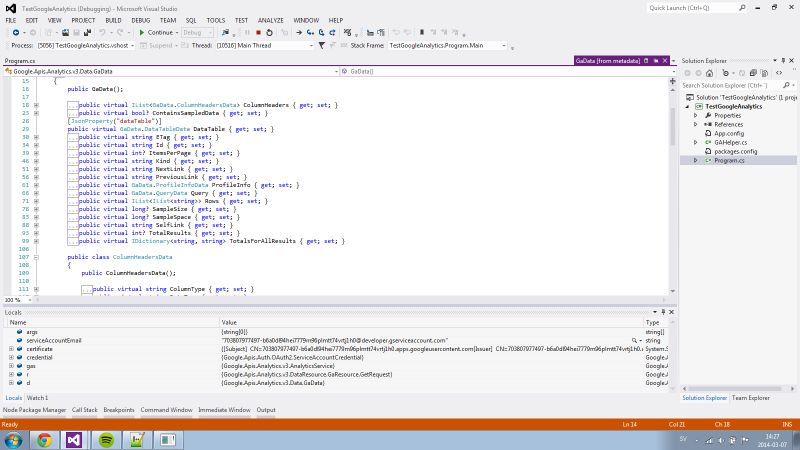Expand the d variable in Locals
800x450 pixels.
coord(11,383)
